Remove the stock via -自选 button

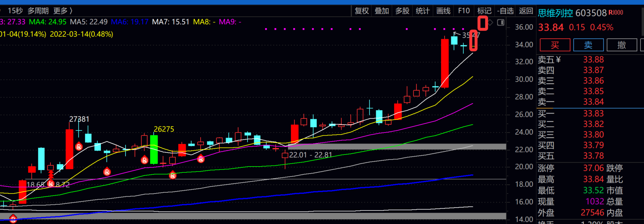[x=505, y=11]
